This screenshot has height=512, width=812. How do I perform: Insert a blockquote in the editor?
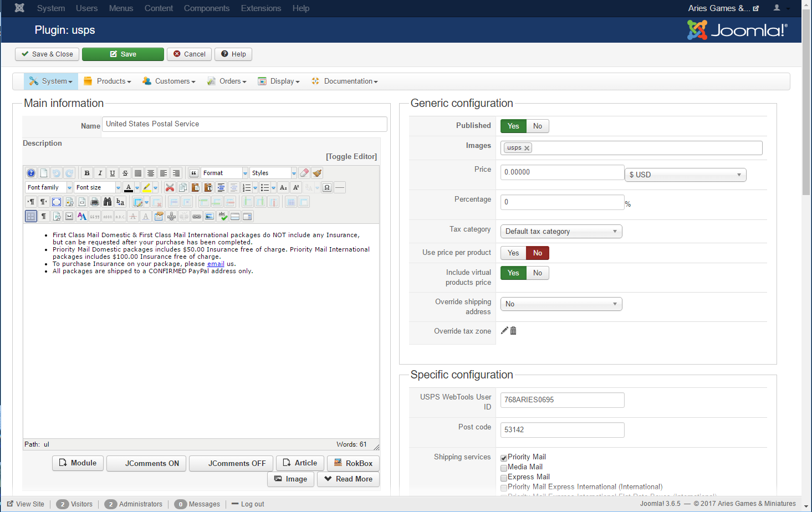[194, 173]
